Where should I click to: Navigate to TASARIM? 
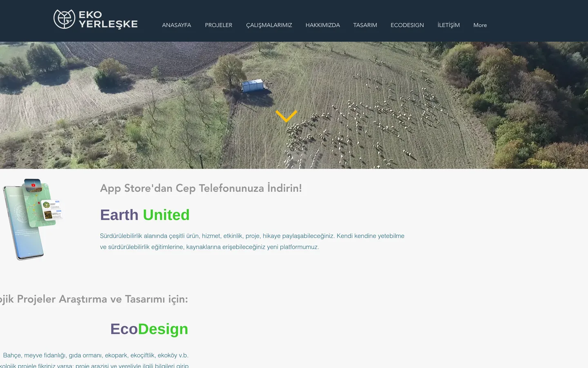pyautogui.click(x=365, y=25)
